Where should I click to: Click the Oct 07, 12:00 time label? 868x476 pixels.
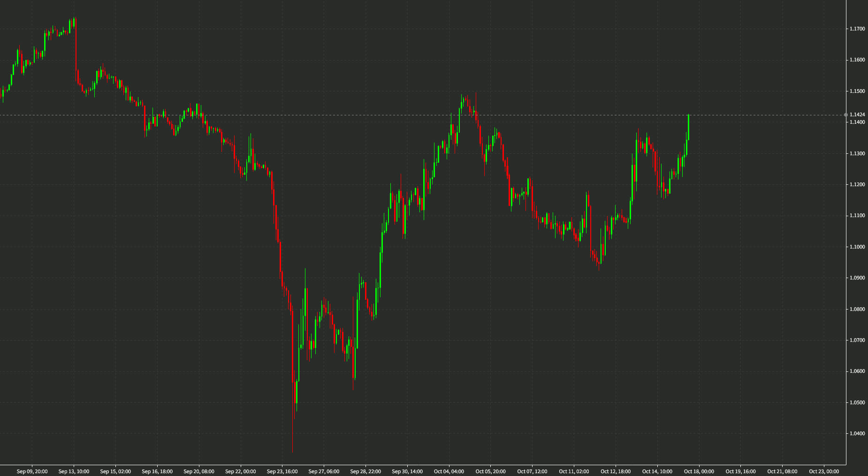(x=532, y=471)
